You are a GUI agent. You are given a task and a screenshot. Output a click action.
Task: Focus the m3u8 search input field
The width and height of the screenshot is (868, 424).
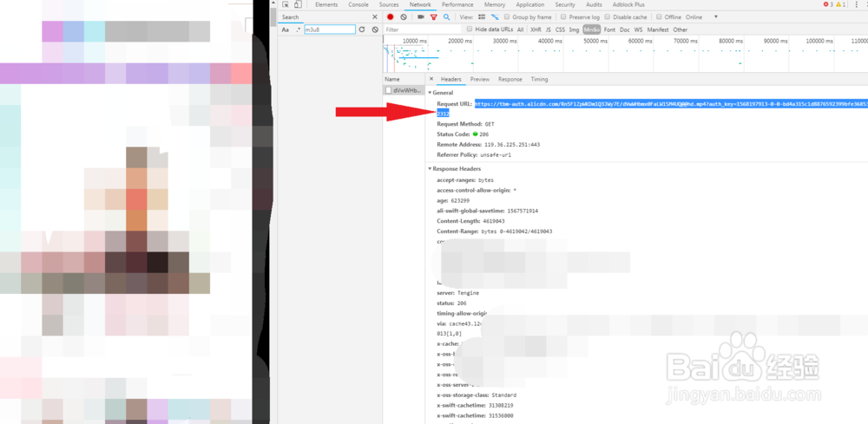pos(330,29)
